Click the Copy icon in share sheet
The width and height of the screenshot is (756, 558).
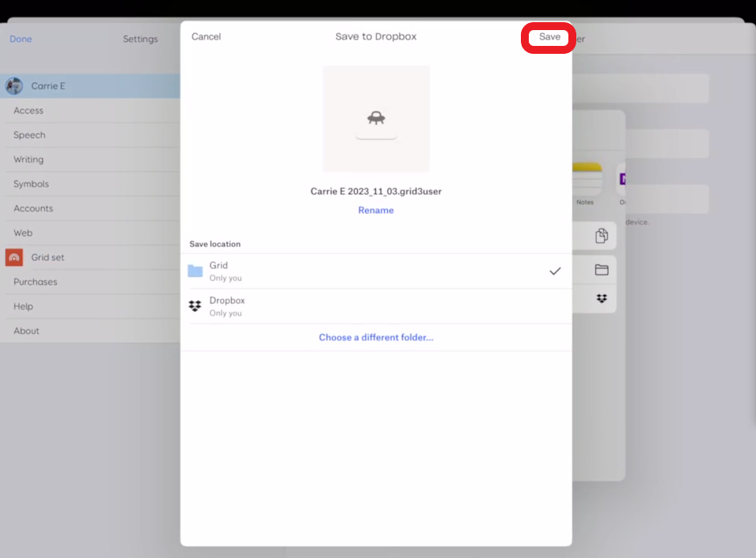601,236
